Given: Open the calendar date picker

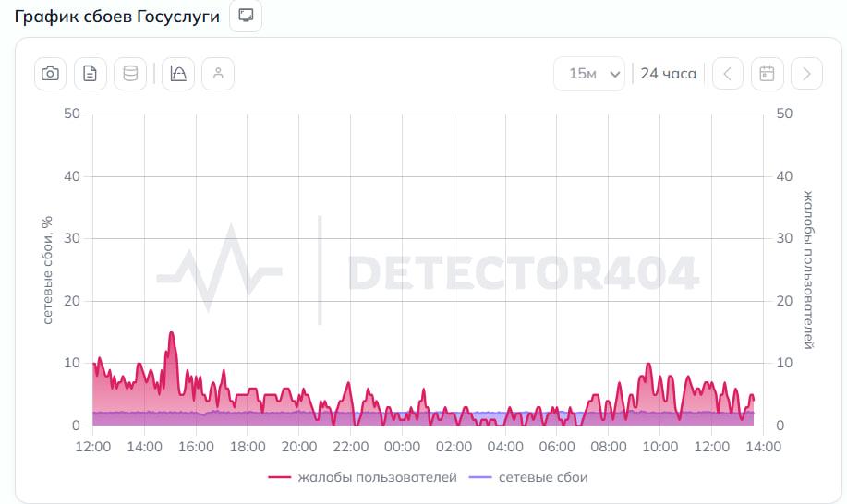Looking at the screenshot, I should point(767,74).
